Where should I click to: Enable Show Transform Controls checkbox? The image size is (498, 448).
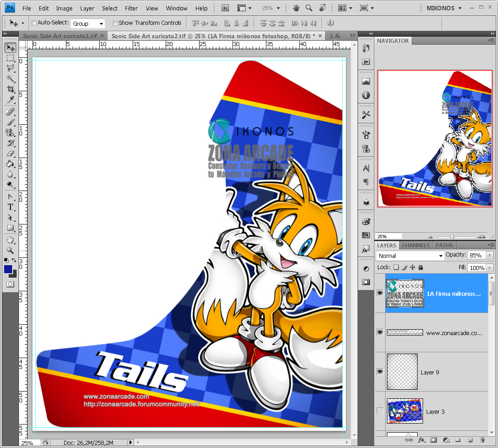pyautogui.click(x=115, y=23)
